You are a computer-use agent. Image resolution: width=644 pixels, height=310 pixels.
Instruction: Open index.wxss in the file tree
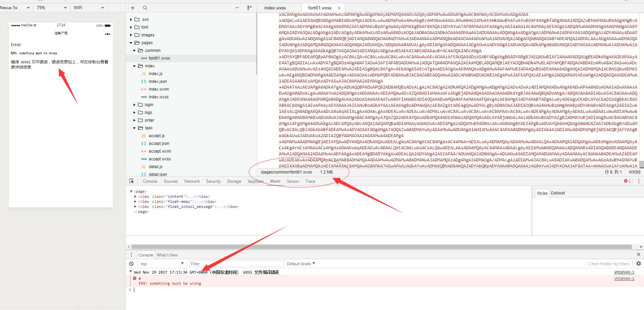[x=159, y=97]
